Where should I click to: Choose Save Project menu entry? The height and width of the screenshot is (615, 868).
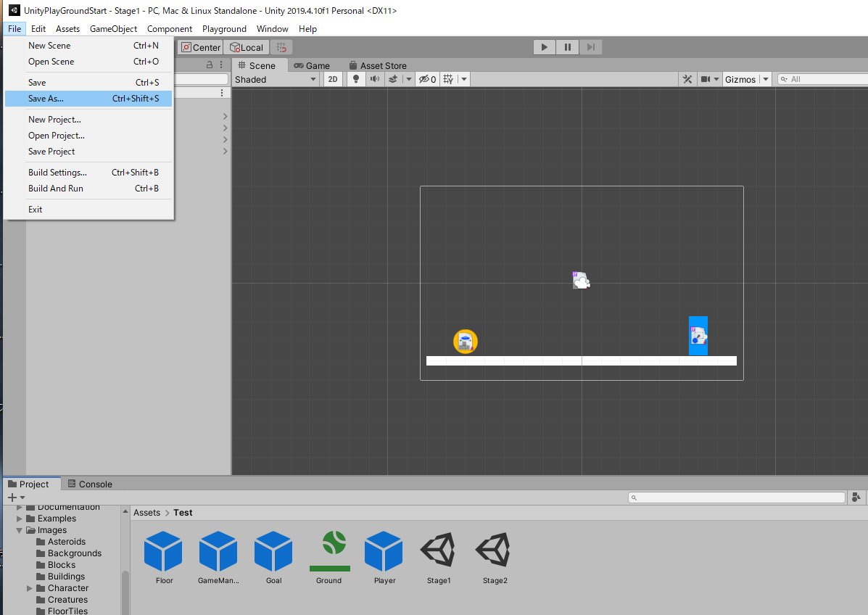[88, 152]
